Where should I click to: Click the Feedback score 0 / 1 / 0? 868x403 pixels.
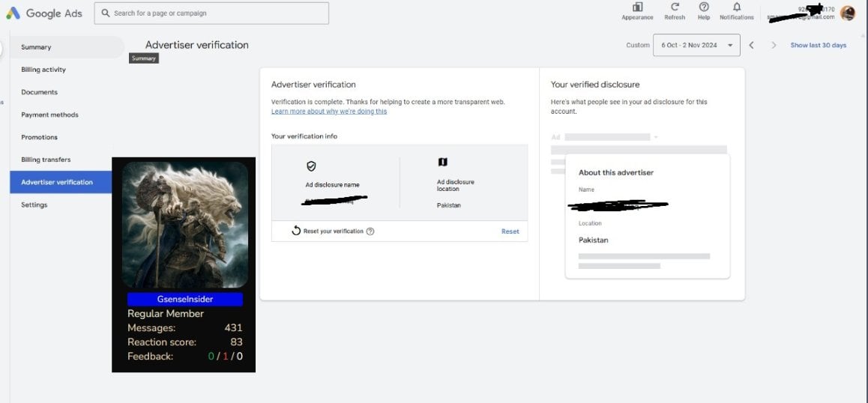tap(226, 357)
